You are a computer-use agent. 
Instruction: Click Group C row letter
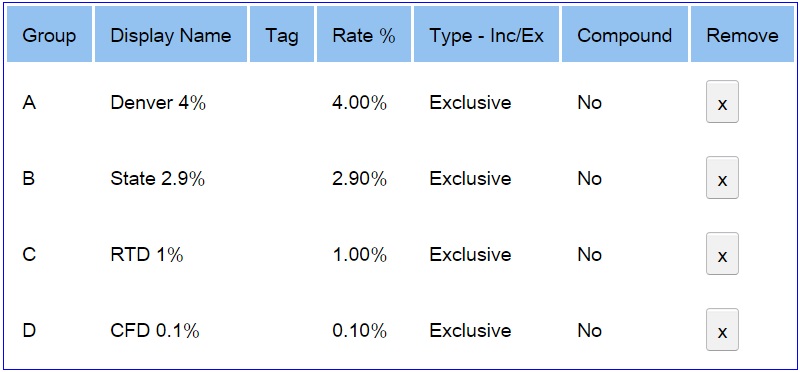[29, 255]
